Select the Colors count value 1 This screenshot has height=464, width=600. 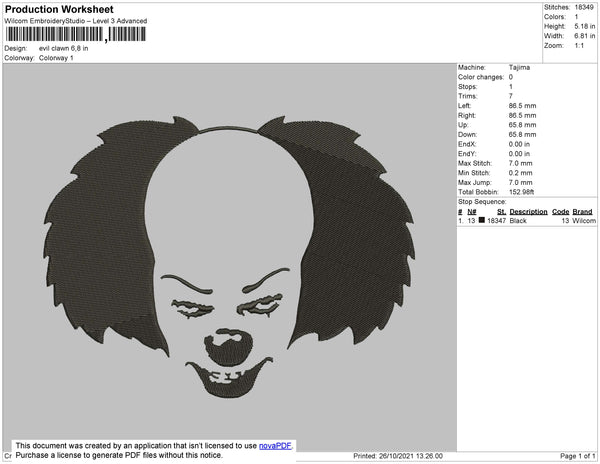576,17
